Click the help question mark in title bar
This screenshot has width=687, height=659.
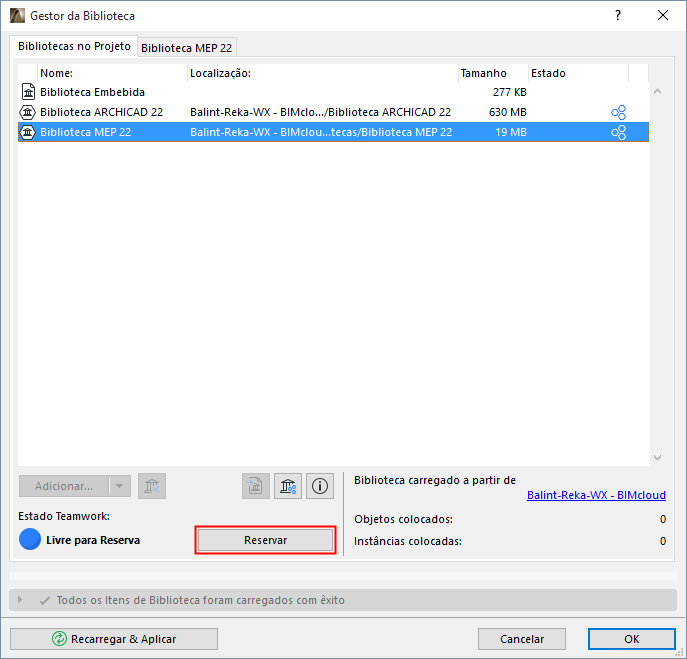pyautogui.click(x=618, y=15)
